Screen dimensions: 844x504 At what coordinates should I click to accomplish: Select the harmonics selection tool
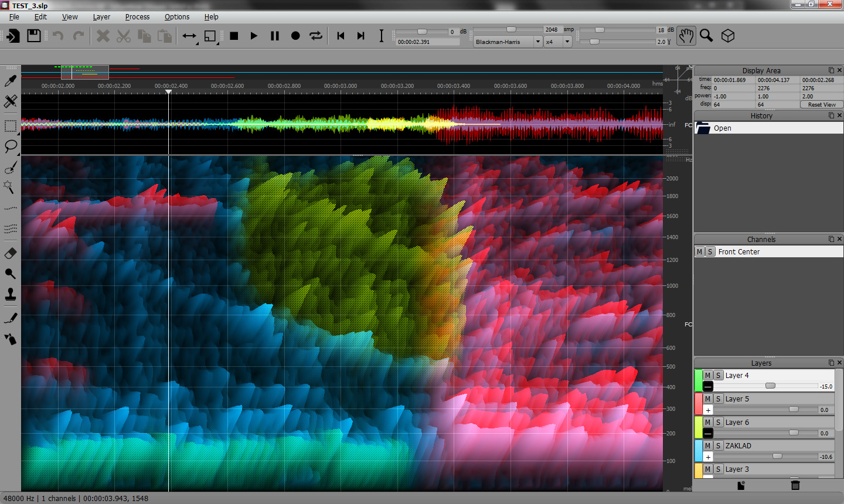click(11, 229)
